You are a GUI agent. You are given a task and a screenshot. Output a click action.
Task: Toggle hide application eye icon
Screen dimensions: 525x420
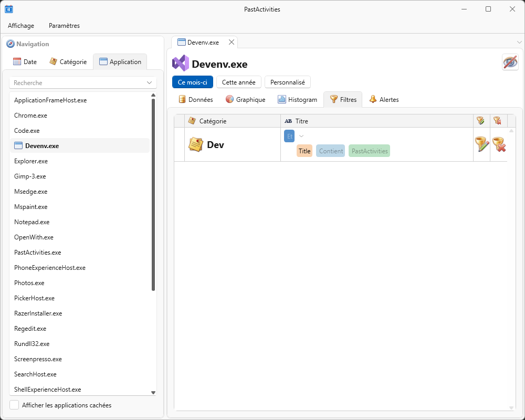[x=510, y=62]
